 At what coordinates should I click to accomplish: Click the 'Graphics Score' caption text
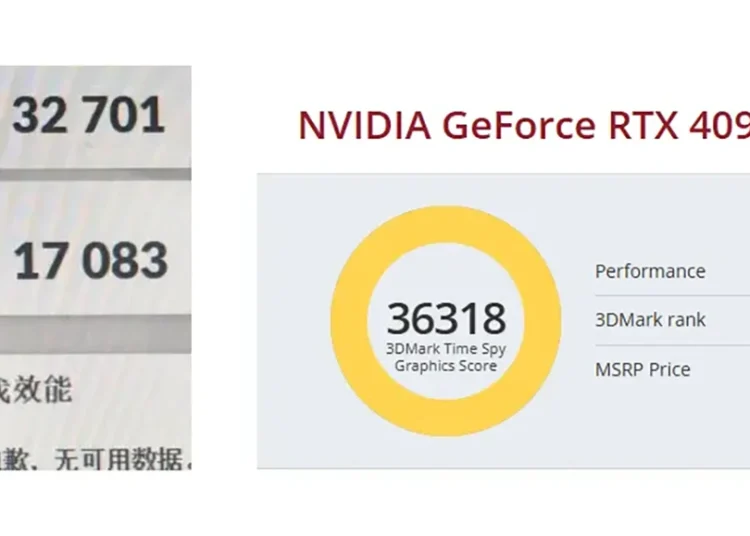tap(446, 366)
